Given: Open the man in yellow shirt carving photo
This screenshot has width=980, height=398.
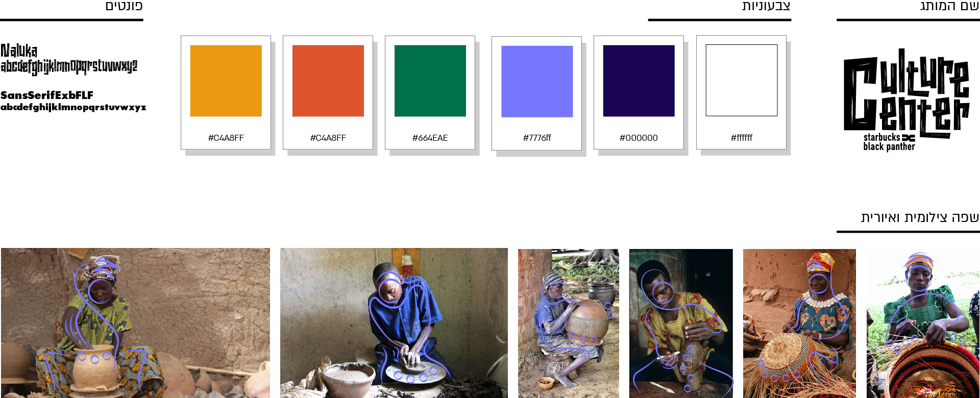Looking at the screenshot, I should pyautogui.click(x=681, y=324).
